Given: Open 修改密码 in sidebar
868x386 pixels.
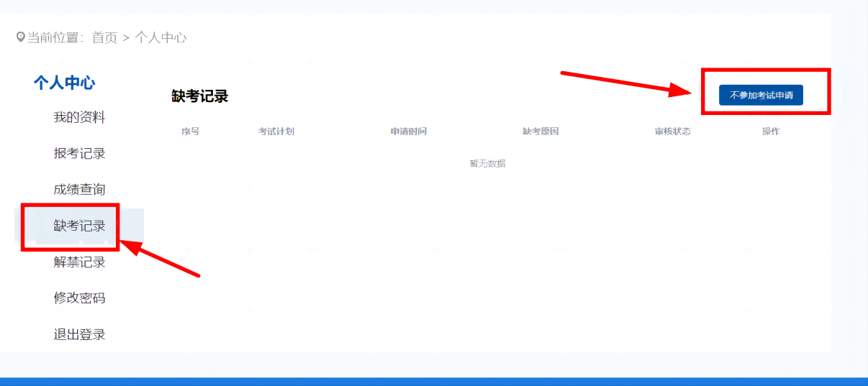Looking at the screenshot, I should pos(79,298).
